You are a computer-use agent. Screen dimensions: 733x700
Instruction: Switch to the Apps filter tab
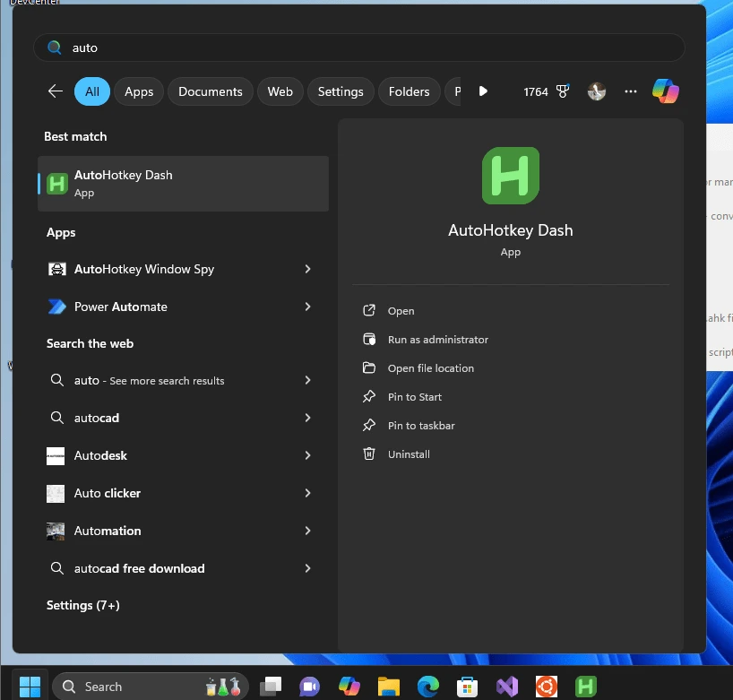[139, 91]
